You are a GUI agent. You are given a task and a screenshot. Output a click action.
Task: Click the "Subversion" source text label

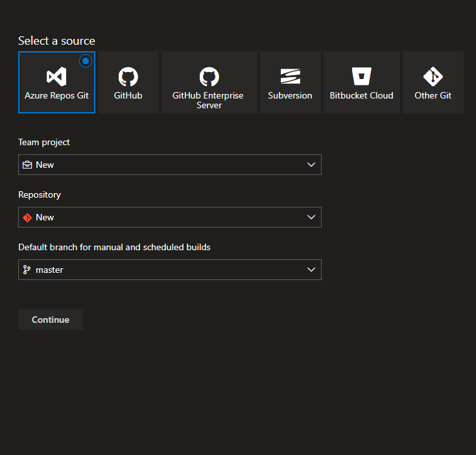[x=290, y=95]
